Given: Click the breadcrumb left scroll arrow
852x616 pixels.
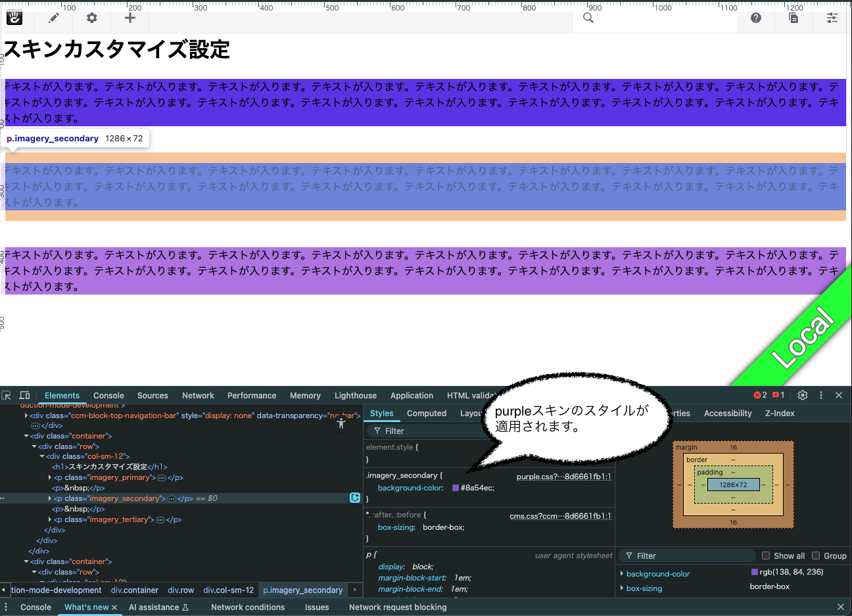Looking at the screenshot, I should coord(4,590).
